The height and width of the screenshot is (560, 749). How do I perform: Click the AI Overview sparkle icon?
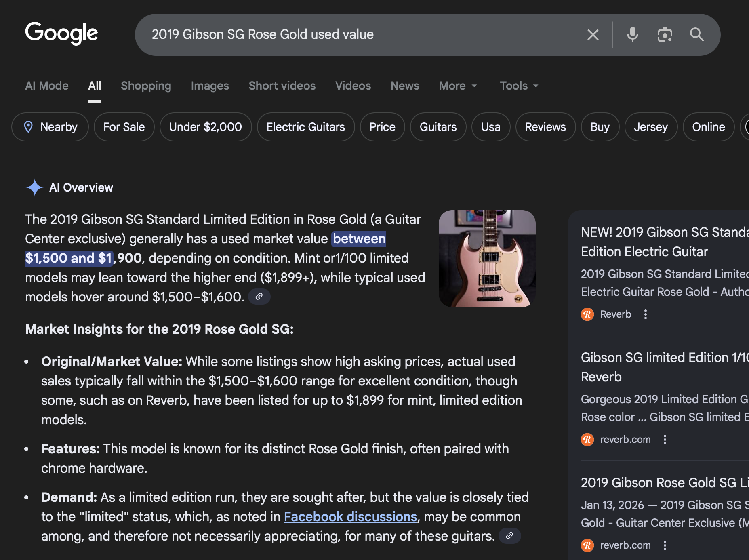(35, 187)
